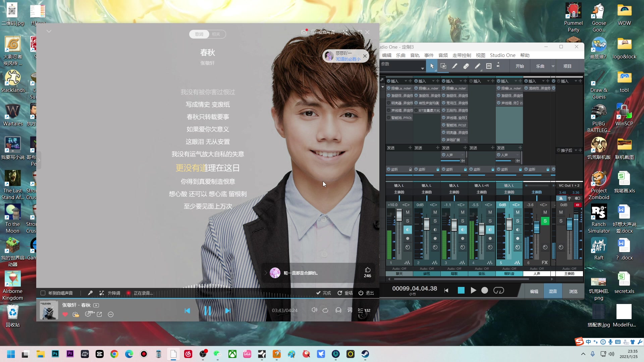Enable 听到自唱声音 checkbox
Viewport: 644px width, 362px height.
[43, 293]
